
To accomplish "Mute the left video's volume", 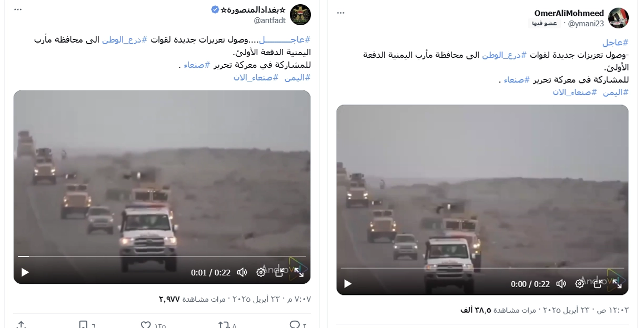I will [x=242, y=272].
